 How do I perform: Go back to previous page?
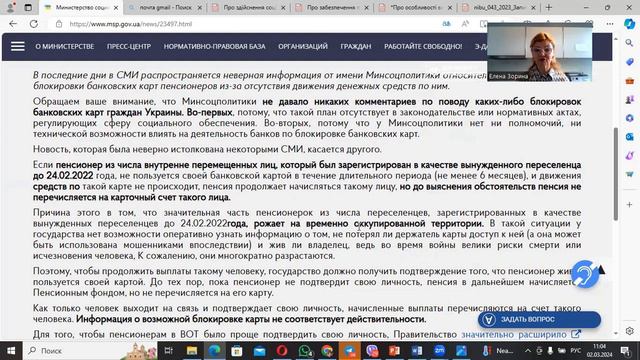(x=13, y=24)
